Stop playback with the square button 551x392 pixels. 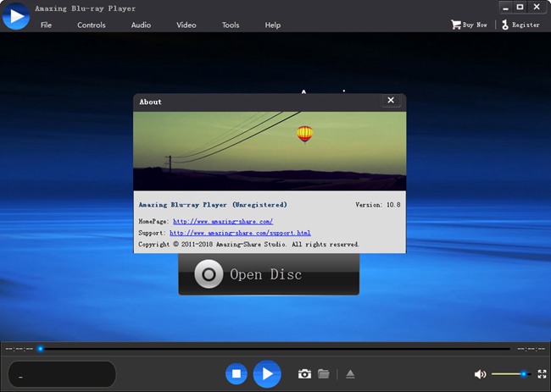tap(237, 373)
